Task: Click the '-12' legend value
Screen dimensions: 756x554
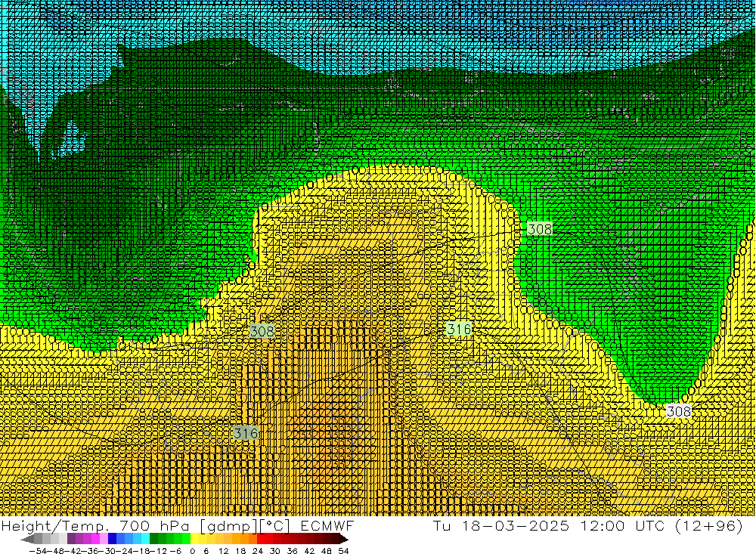Action: tap(158, 551)
